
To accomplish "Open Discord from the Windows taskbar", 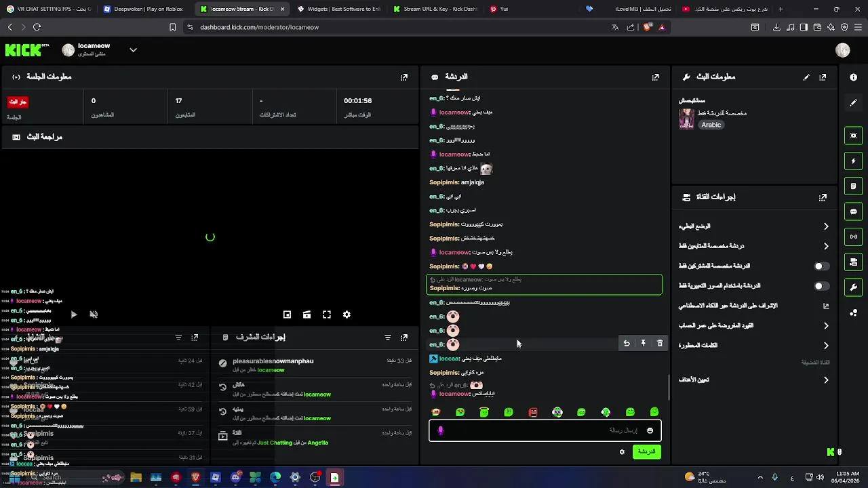I will pos(235,478).
